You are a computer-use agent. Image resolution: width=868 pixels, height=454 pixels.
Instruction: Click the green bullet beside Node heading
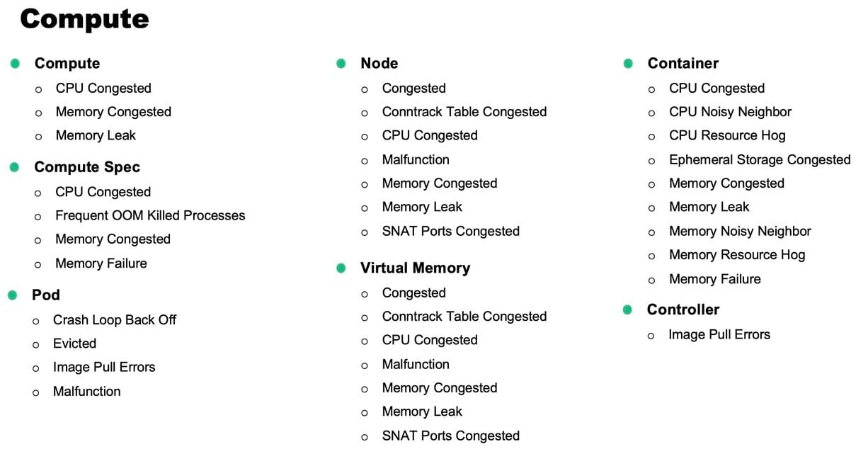coord(341,64)
